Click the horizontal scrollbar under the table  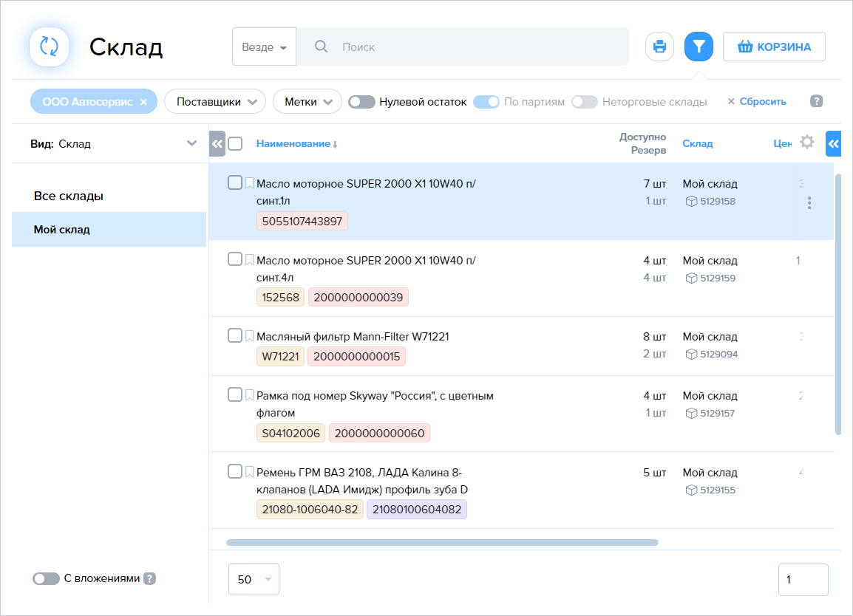coord(442,542)
